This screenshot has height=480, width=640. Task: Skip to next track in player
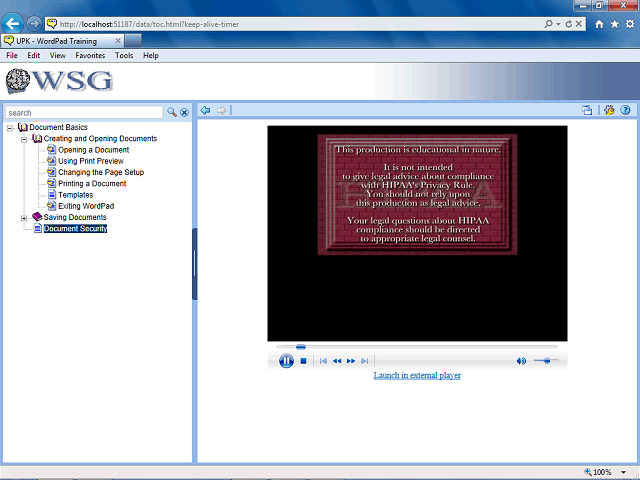coord(364,361)
